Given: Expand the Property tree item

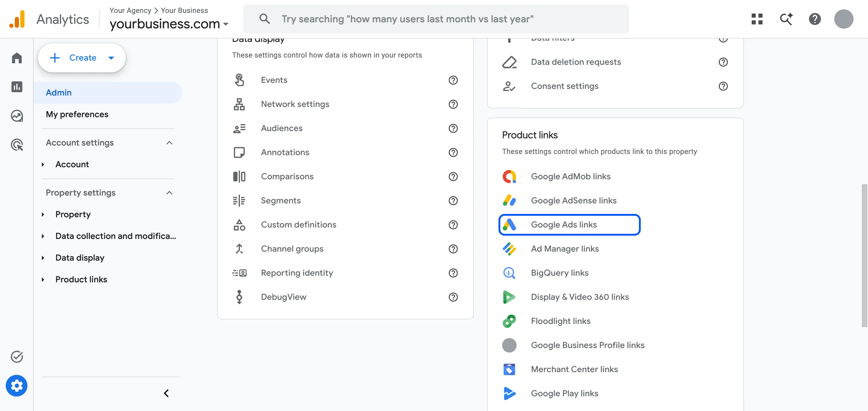Looking at the screenshot, I should click(43, 214).
